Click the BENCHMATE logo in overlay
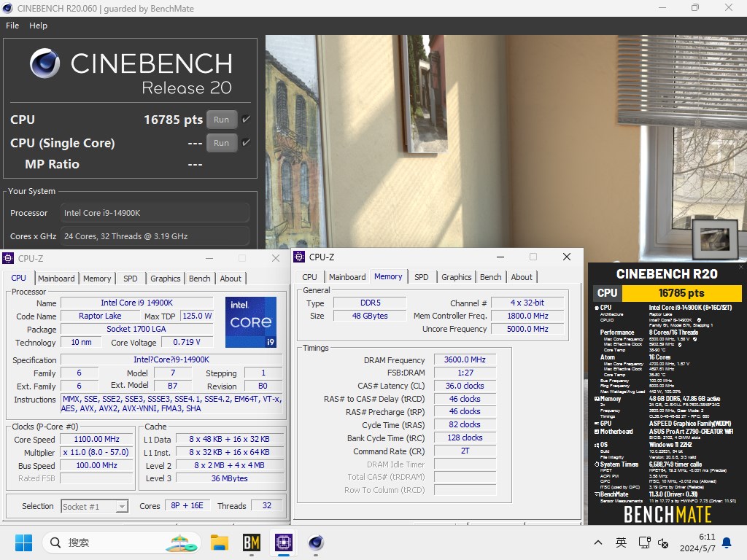The height and width of the screenshot is (560, 747). pos(667,515)
